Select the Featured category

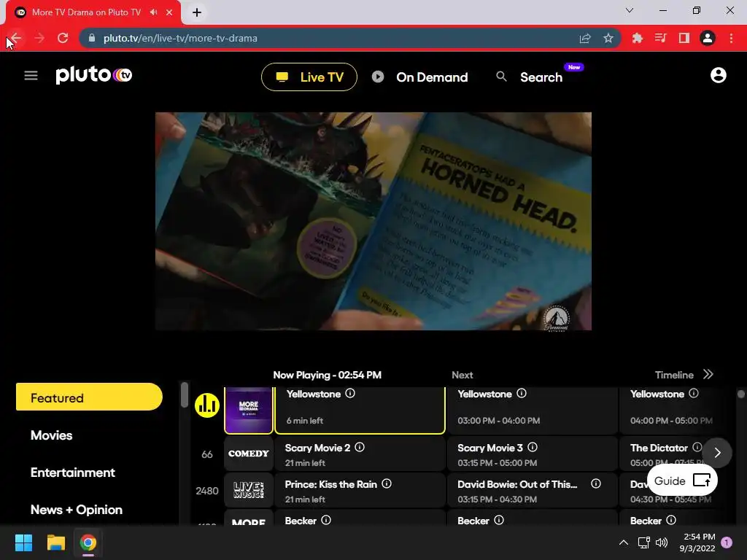[x=89, y=397]
